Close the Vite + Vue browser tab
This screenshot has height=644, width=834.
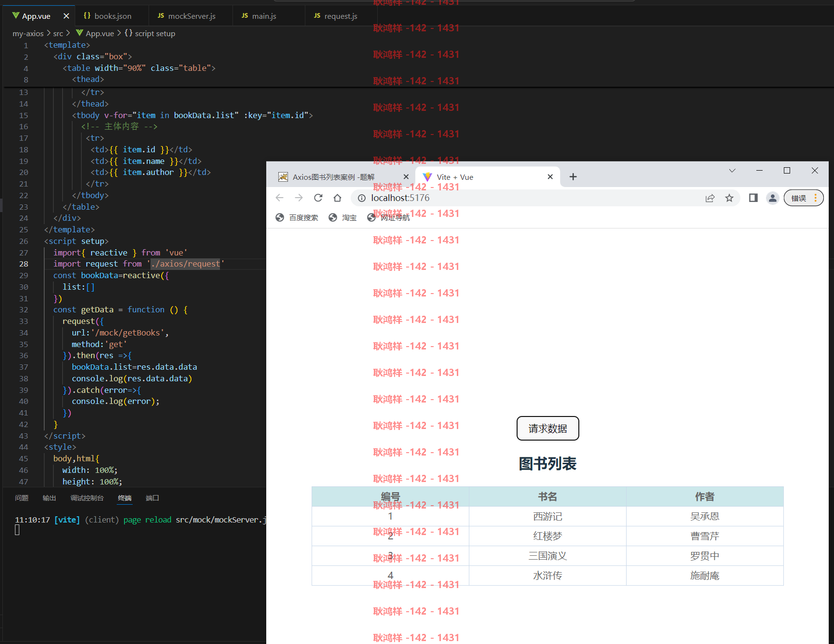click(x=550, y=177)
